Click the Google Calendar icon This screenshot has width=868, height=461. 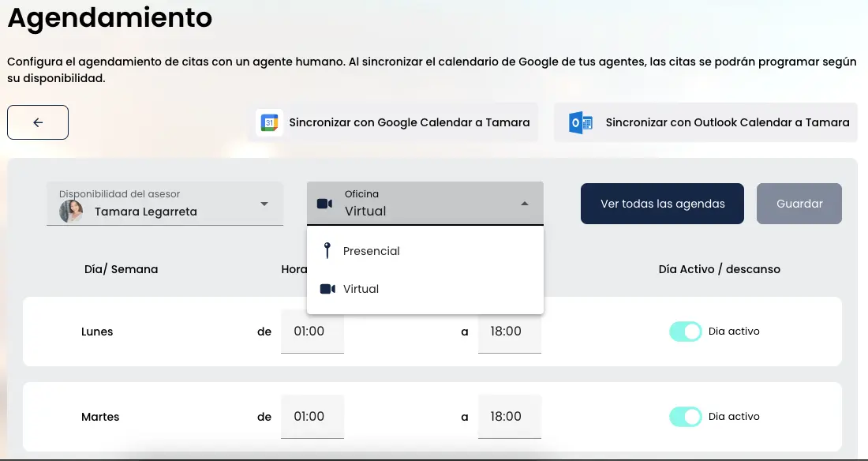(269, 122)
